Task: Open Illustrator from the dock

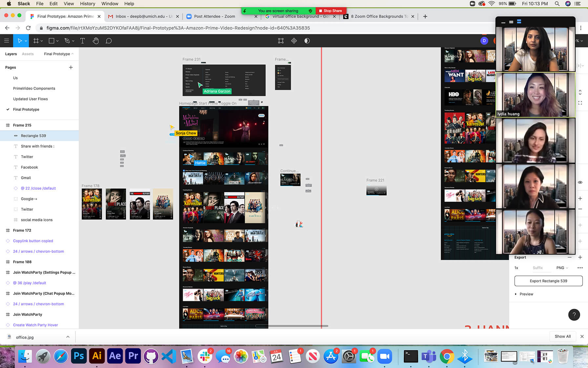Action: (x=97, y=356)
